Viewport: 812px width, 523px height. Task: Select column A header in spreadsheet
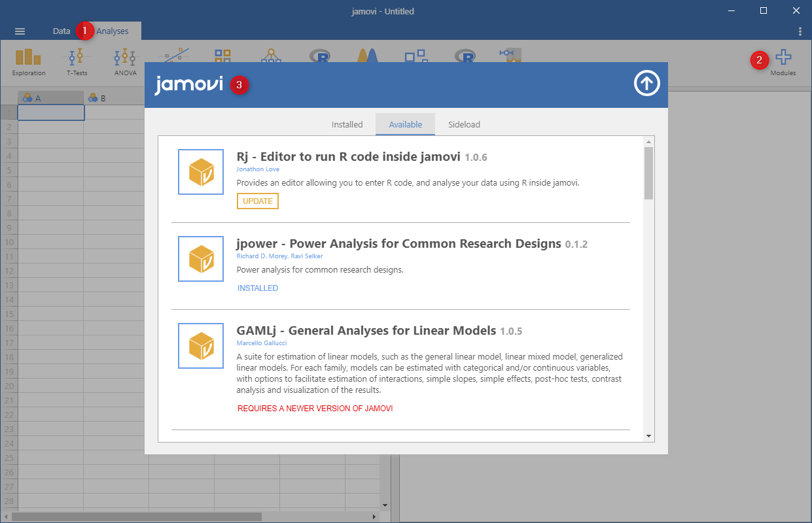[51, 98]
